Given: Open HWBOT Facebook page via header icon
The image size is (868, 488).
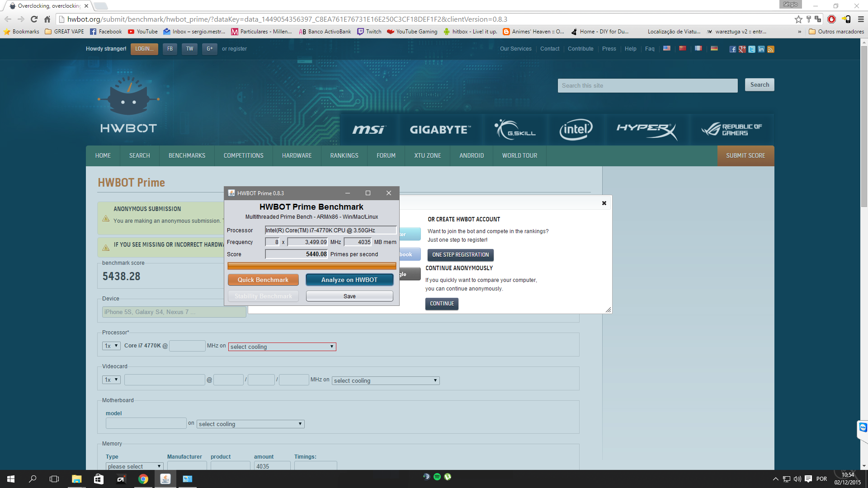Looking at the screenshot, I should [732, 49].
